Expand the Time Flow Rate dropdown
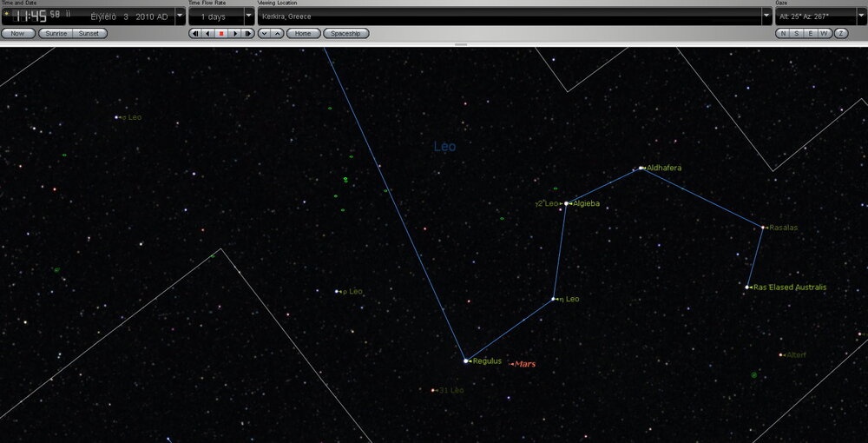Screen dimensions: 868x443 click(x=248, y=17)
